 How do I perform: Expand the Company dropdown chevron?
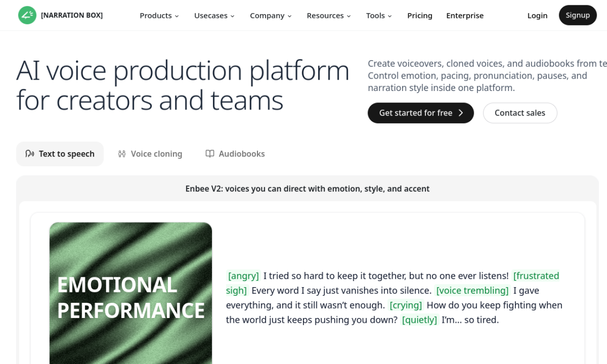pyautogui.click(x=289, y=16)
